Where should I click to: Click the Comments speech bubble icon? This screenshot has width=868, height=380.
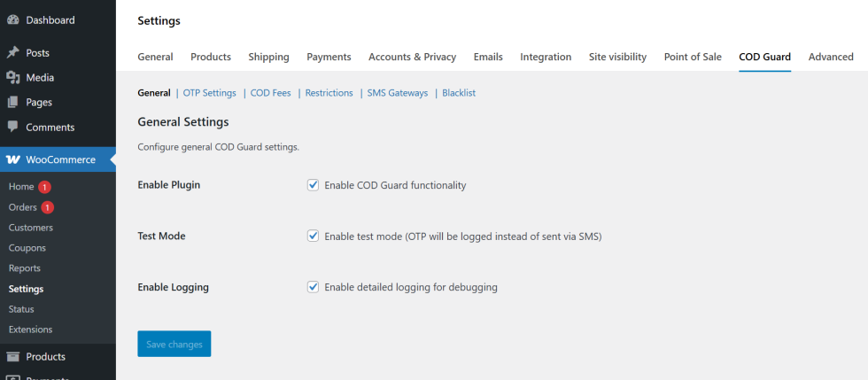[x=13, y=128]
